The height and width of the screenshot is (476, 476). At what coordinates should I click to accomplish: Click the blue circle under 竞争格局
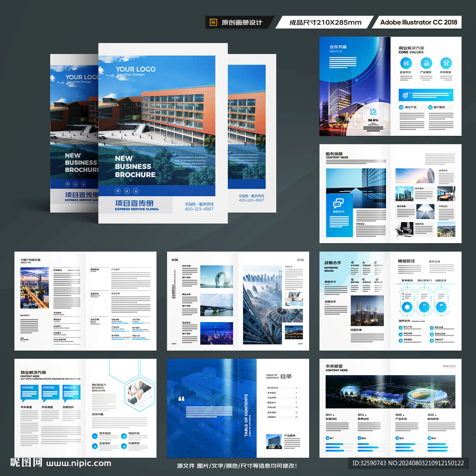(406, 307)
